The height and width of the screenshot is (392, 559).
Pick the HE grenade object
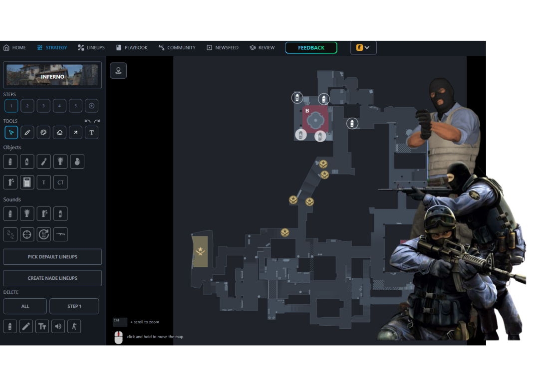[x=77, y=162]
